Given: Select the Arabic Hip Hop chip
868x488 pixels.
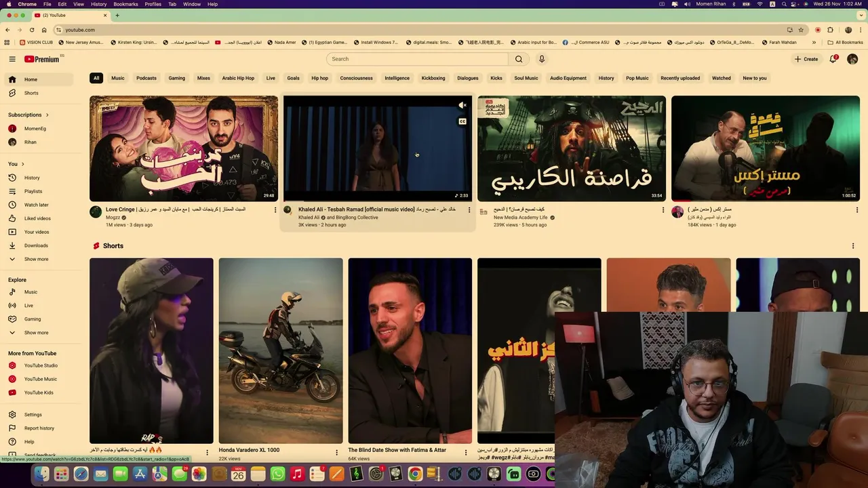Looking at the screenshot, I should [238, 78].
